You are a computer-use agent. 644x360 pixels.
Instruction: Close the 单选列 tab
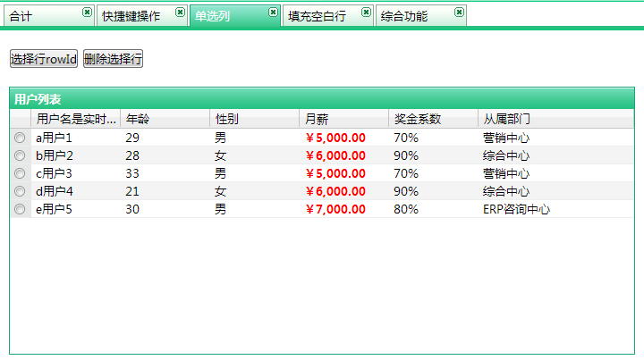[273, 13]
